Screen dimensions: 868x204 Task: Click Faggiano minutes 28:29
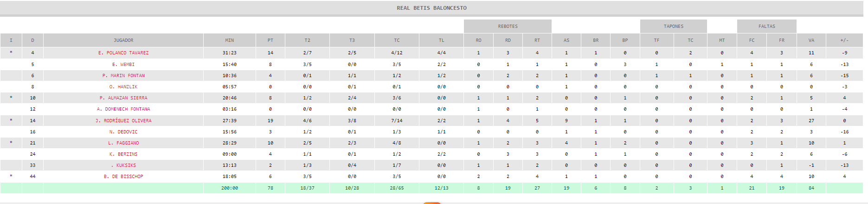pyautogui.click(x=230, y=143)
